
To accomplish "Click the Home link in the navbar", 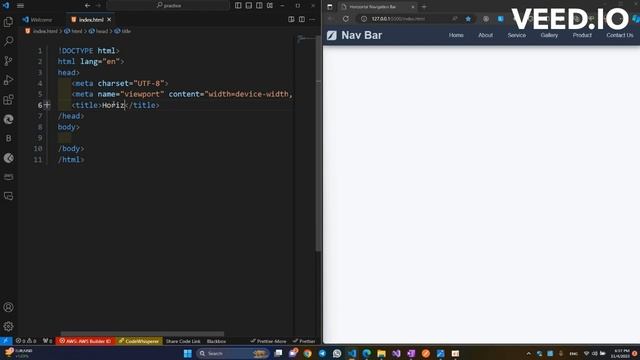I will click(456, 35).
